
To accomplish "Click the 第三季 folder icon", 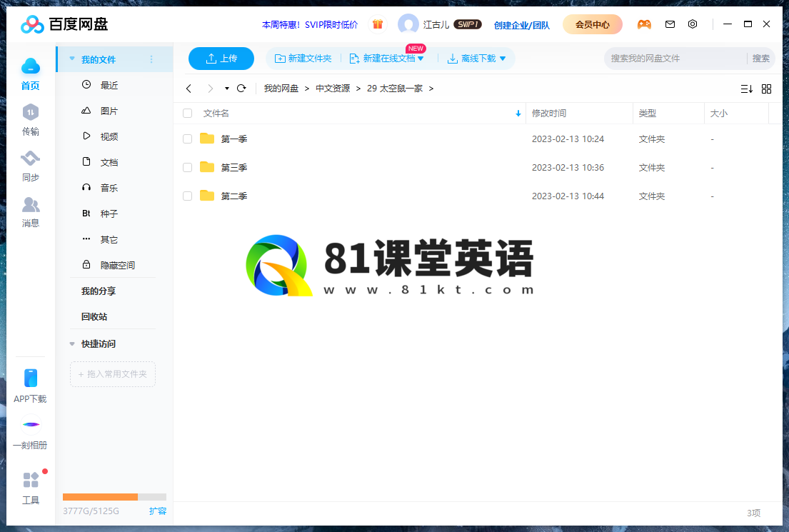I will pos(207,167).
